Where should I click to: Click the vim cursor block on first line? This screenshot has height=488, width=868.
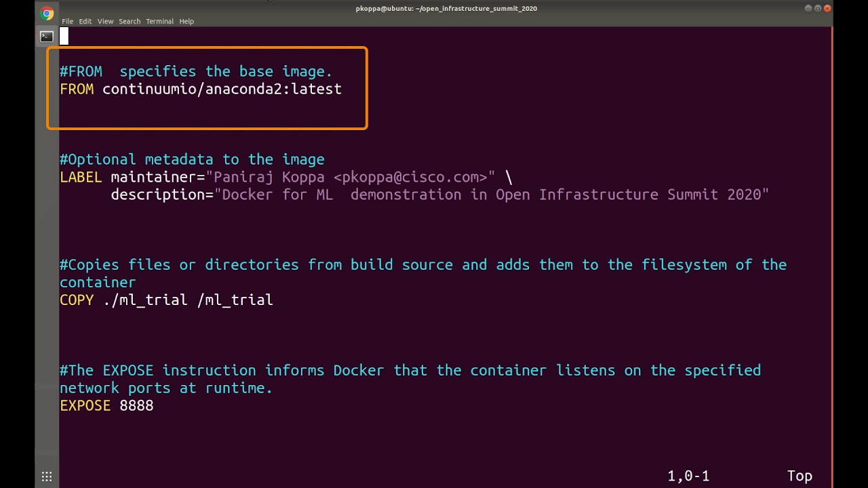64,36
